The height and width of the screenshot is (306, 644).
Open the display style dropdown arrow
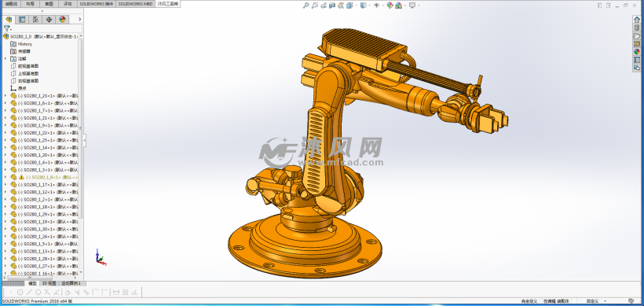[x=369, y=6]
